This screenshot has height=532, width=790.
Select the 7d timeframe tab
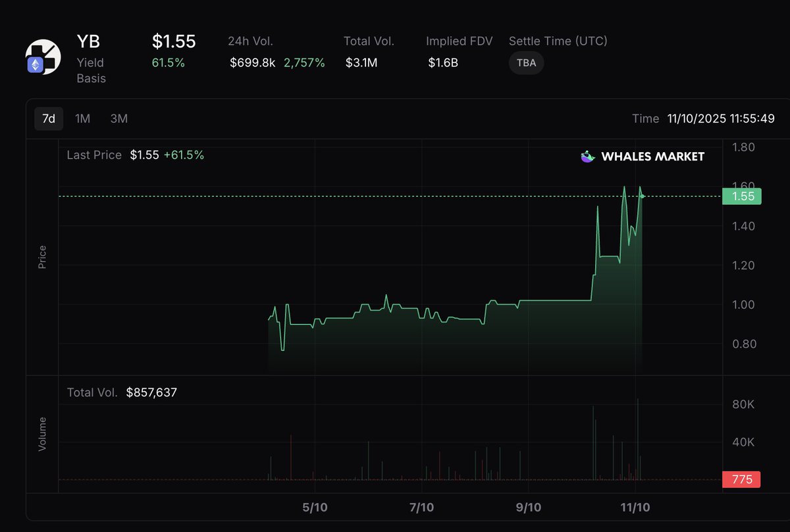49,119
